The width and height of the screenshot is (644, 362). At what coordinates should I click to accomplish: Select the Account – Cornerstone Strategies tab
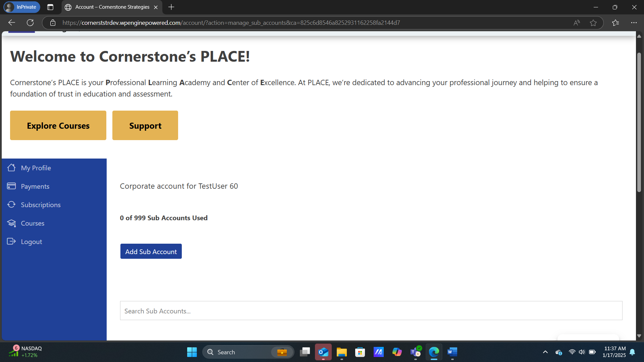111,7
